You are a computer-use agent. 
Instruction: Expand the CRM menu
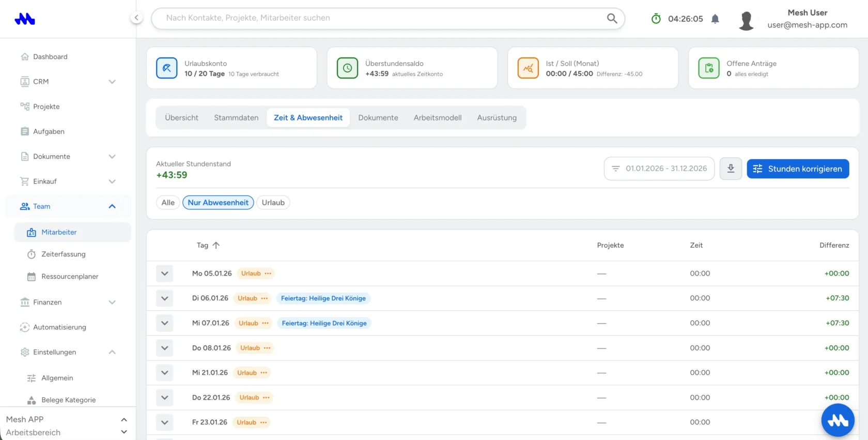pos(112,82)
